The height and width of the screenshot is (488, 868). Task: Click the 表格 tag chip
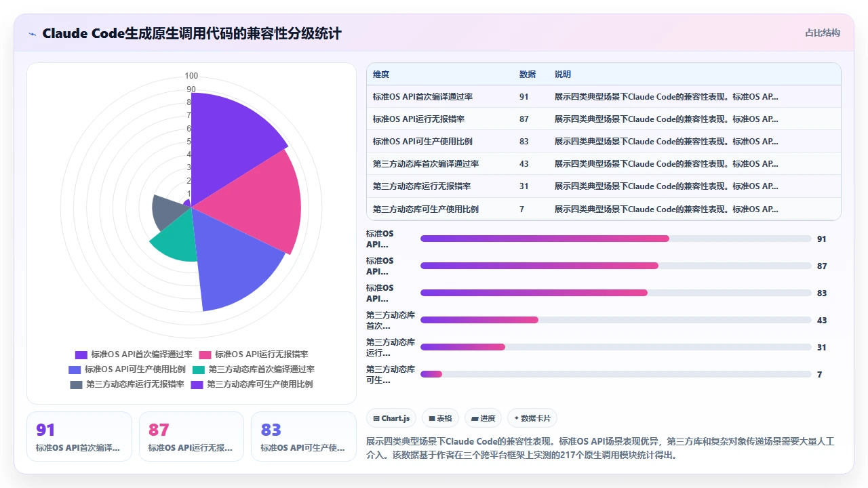click(440, 418)
